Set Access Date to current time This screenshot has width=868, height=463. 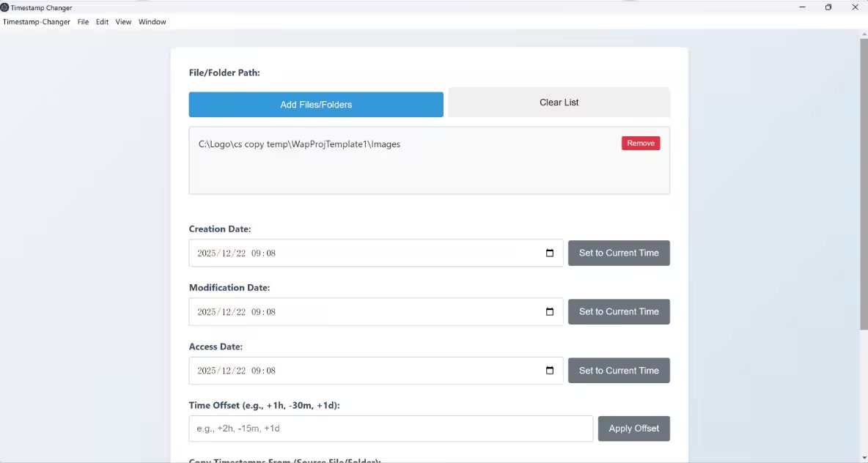tap(619, 371)
